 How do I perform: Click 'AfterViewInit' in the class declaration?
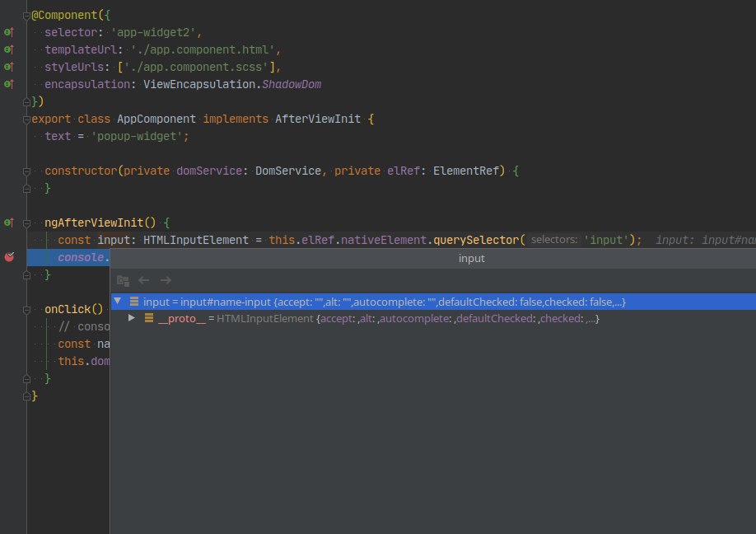pos(318,119)
